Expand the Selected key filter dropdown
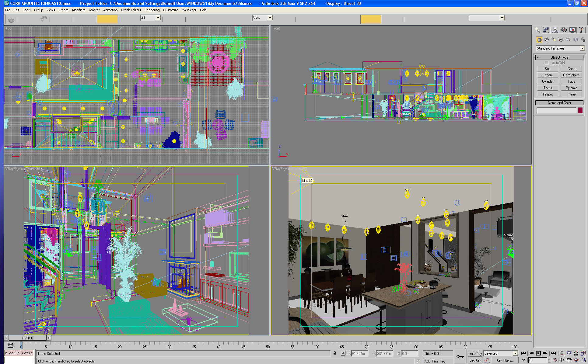The height and width of the screenshot is (364, 588). click(515, 353)
